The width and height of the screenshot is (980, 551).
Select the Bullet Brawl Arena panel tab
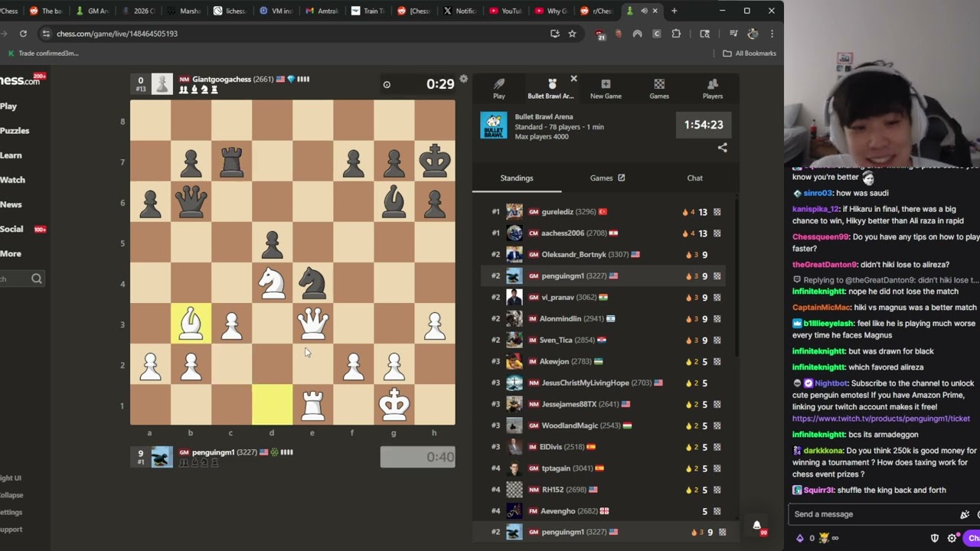pyautogui.click(x=551, y=88)
